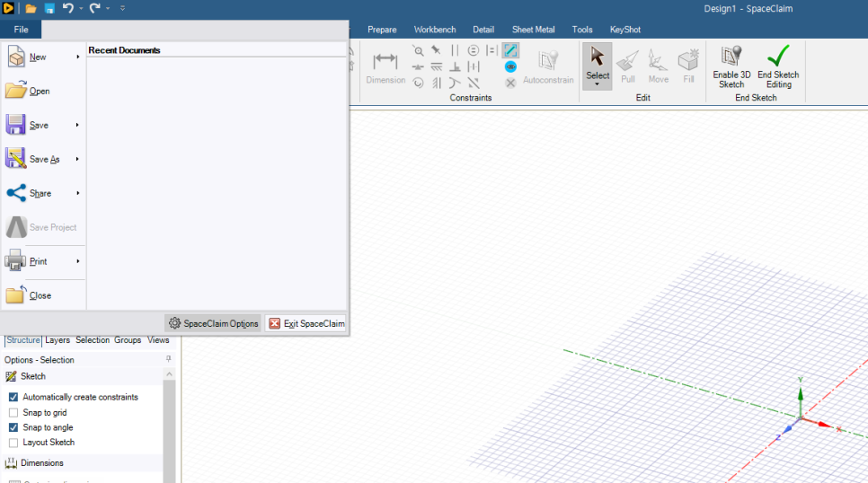Screen dimensions: 868x483
Task: Uncheck Snap to angle
Action: [x=13, y=427]
